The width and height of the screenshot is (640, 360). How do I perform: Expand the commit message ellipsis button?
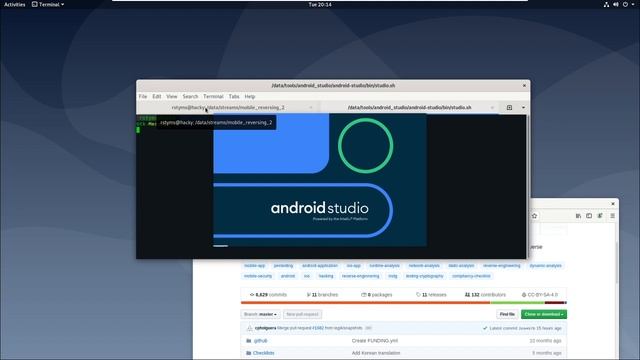(368, 328)
